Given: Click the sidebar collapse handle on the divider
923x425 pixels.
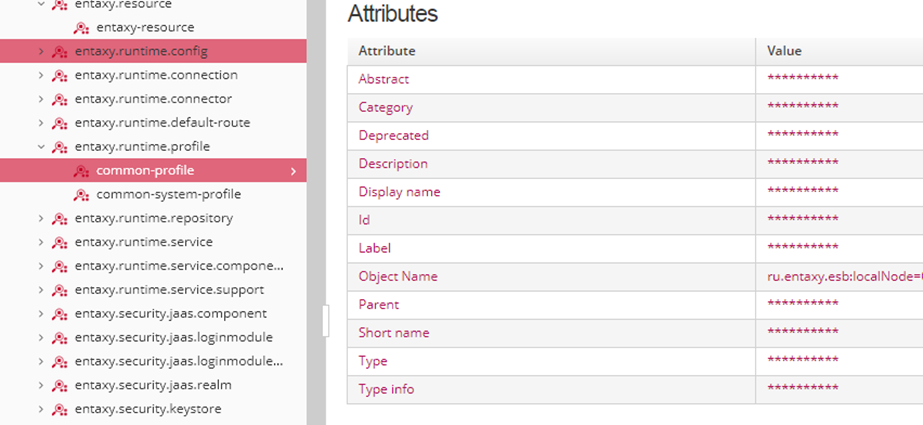Looking at the screenshot, I should pyautogui.click(x=325, y=321).
